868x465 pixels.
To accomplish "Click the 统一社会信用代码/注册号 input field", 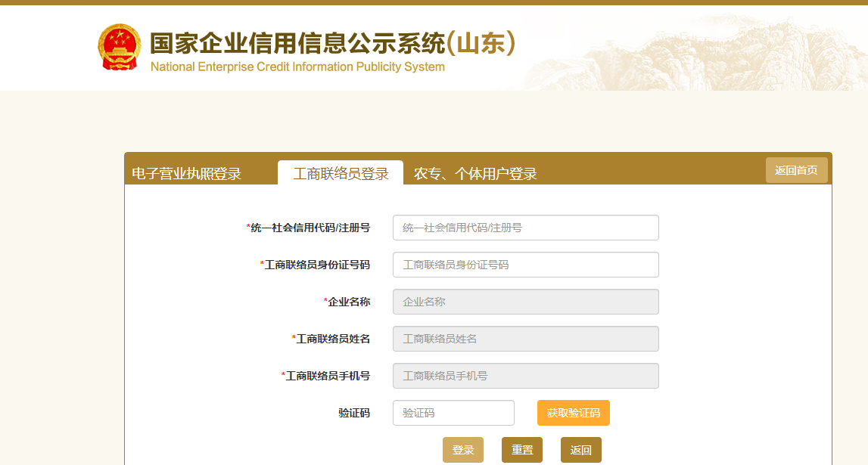I will [x=525, y=228].
